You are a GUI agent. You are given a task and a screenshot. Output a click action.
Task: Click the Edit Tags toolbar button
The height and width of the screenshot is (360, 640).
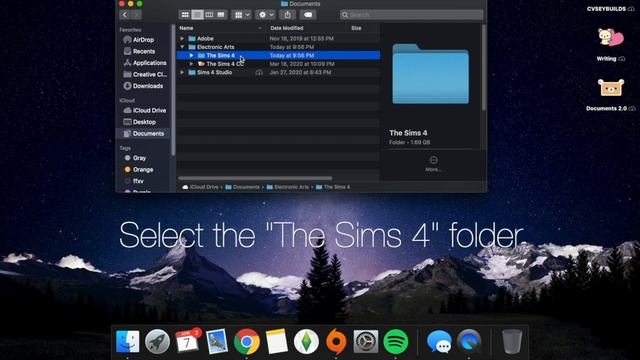[308, 15]
